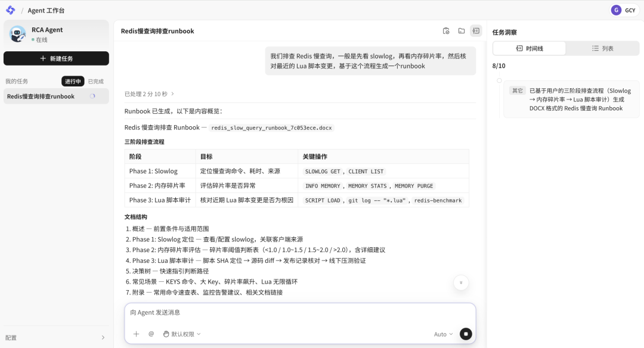
Task: Click the 文档结构 heading
Action: tap(135, 217)
